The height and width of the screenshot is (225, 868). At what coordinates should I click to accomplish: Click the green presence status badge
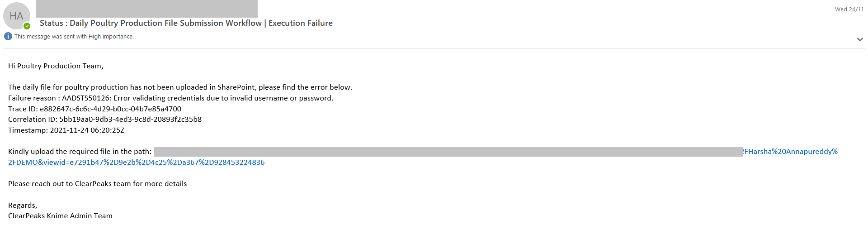click(x=27, y=26)
